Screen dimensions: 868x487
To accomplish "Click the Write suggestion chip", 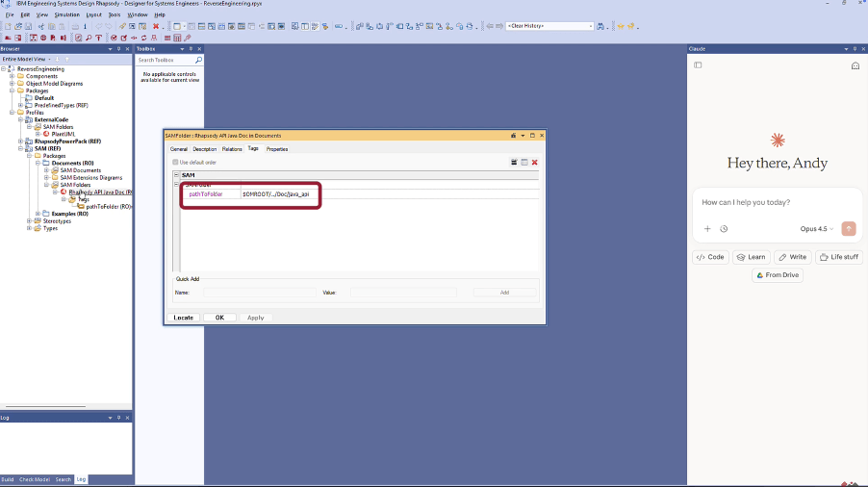I will point(793,257).
